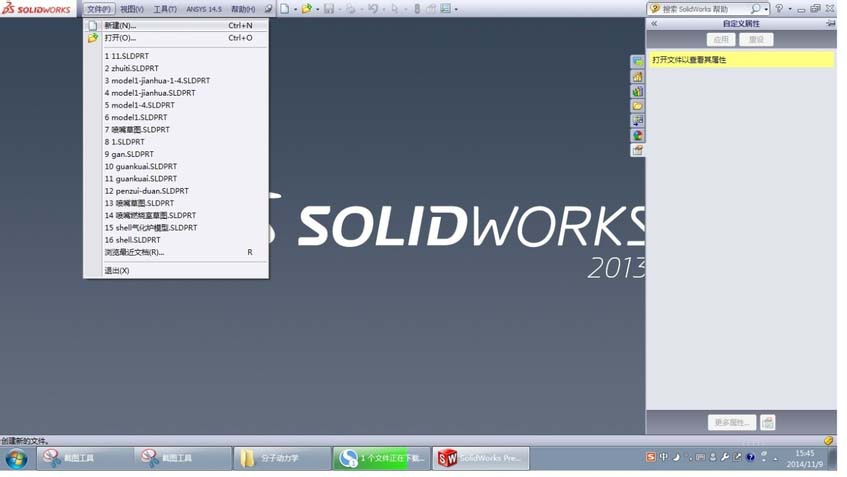
Task: Open recent file model1-jianhua-1-4.SLDPRT
Action: [x=176, y=80]
